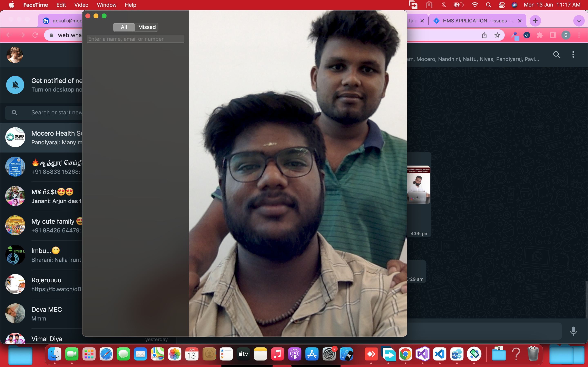Open the Video menu in the menu bar
Screen dimensions: 588x367
click(x=81, y=5)
